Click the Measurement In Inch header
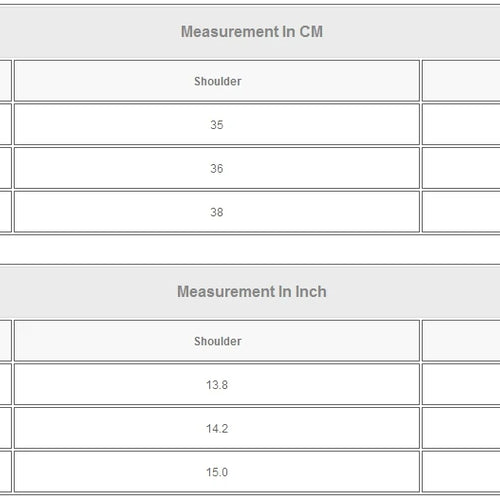The width and height of the screenshot is (500, 500). coord(252,292)
